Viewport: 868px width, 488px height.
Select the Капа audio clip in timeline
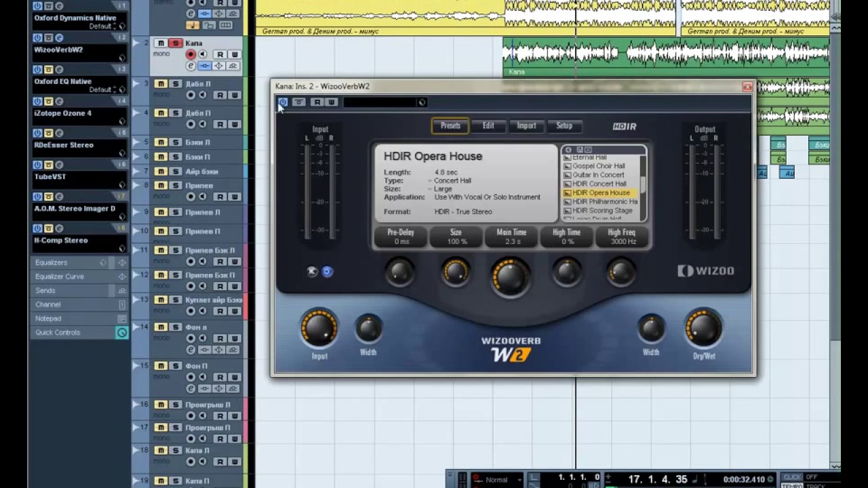coord(665,56)
